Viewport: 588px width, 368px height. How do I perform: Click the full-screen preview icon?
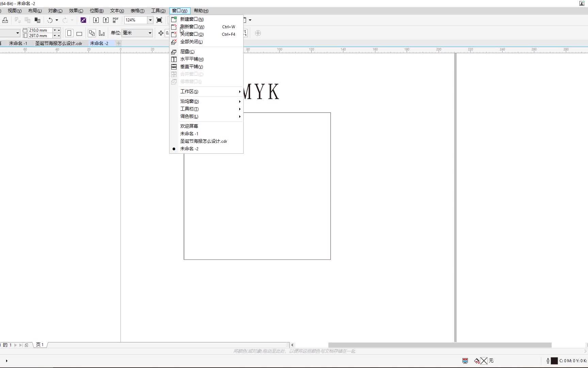point(159,20)
